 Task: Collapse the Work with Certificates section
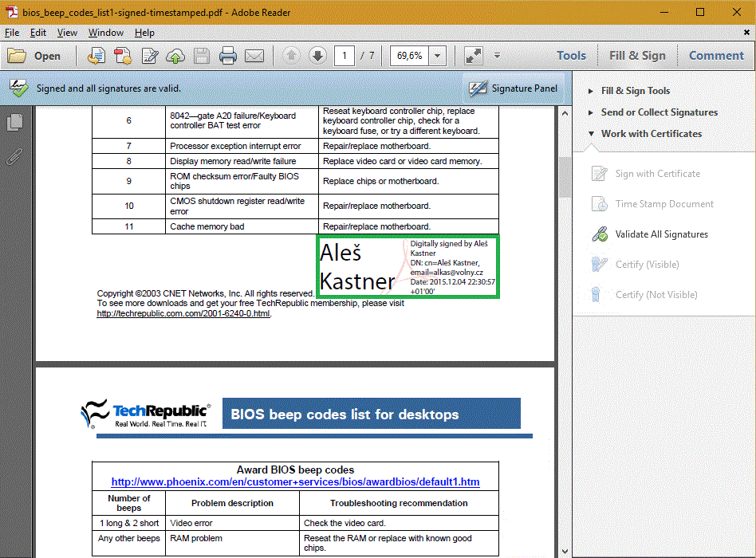651,134
